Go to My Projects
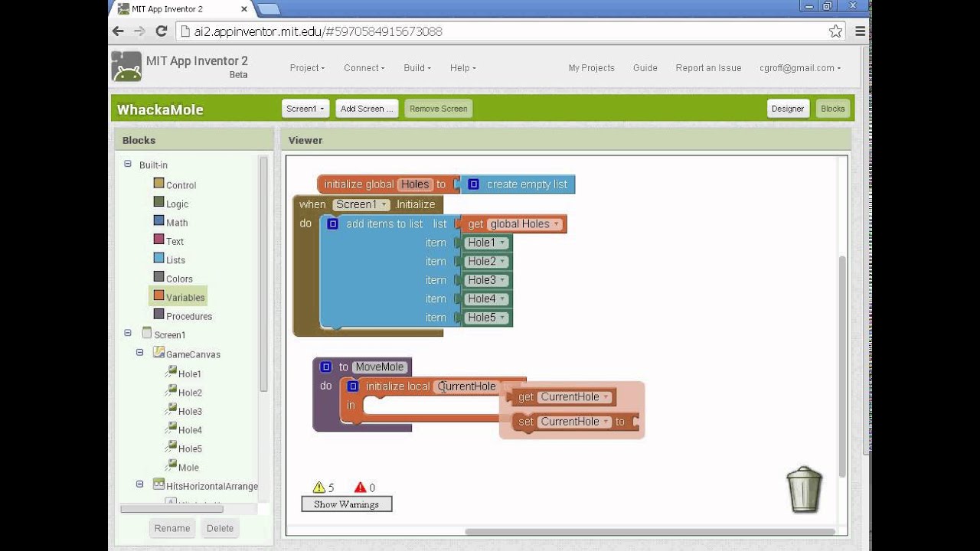This screenshot has width=980, height=551. 591,68
